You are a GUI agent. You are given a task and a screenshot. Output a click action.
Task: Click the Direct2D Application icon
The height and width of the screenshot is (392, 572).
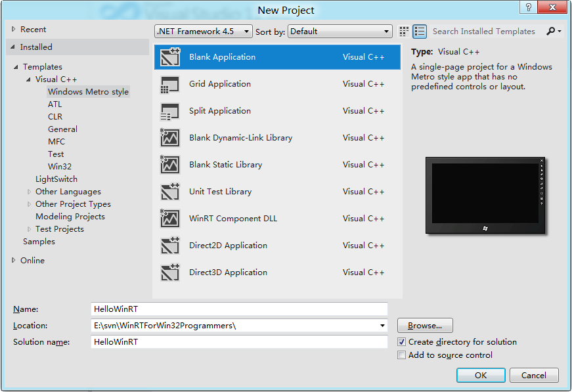click(170, 246)
